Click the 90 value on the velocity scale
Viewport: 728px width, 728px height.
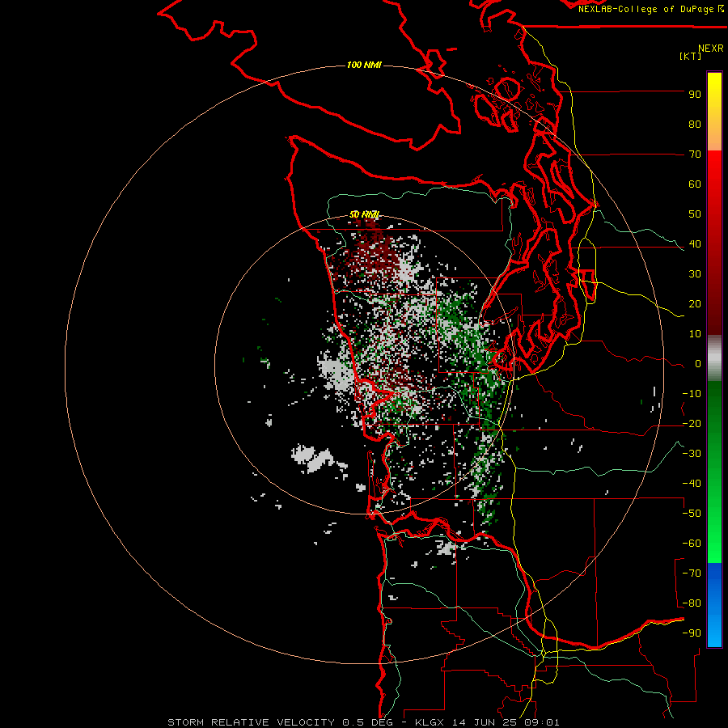pos(695,95)
